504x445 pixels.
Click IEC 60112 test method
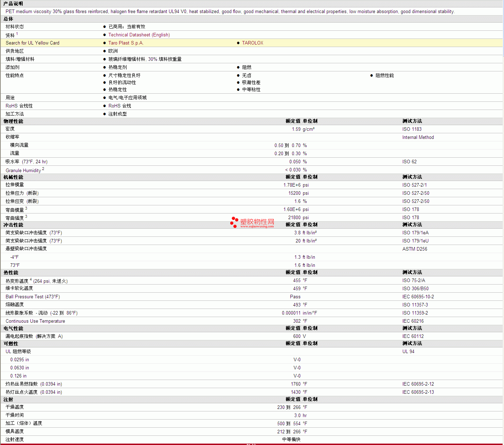pos(413,336)
